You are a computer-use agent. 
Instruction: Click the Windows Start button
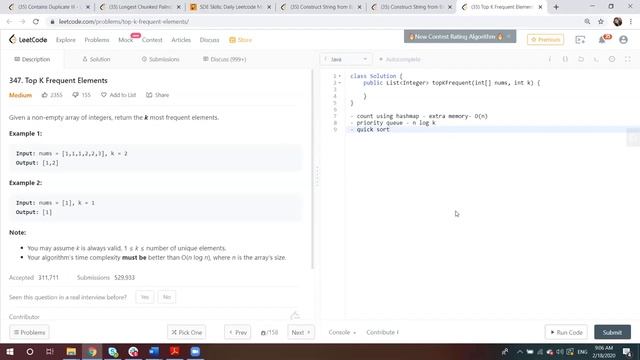[10, 351]
